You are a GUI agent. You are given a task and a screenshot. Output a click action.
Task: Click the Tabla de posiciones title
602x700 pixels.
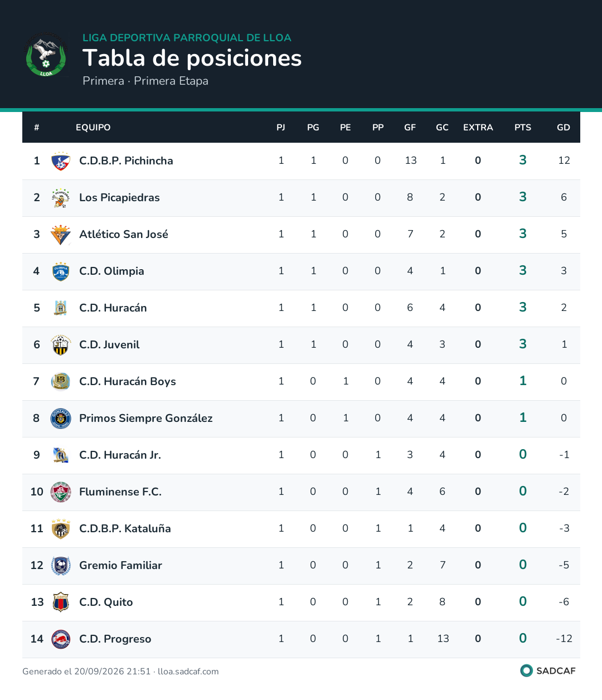click(x=192, y=58)
